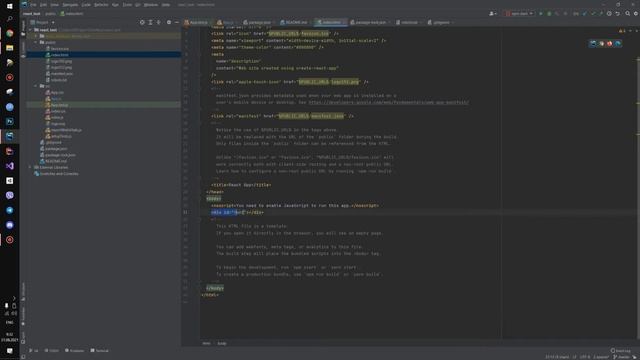Click the Select Opened File icon in Project panel
The image size is (640, 360).
point(142,22)
